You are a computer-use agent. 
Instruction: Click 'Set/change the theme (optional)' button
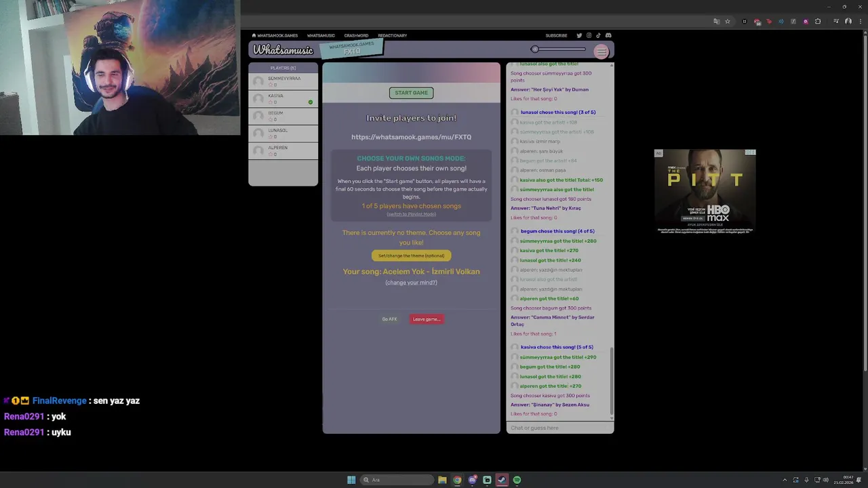pos(411,256)
